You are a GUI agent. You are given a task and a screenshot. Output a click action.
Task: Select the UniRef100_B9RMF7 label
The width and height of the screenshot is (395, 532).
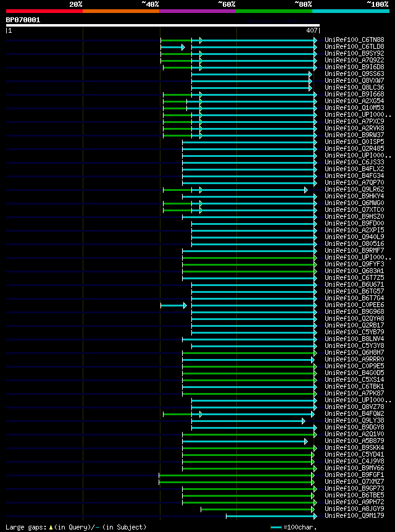coord(354,250)
